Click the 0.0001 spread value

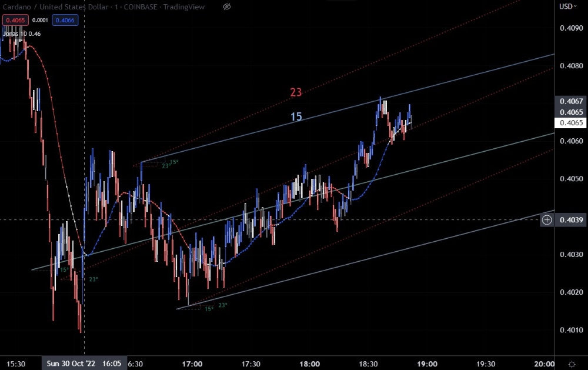pyautogui.click(x=40, y=20)
